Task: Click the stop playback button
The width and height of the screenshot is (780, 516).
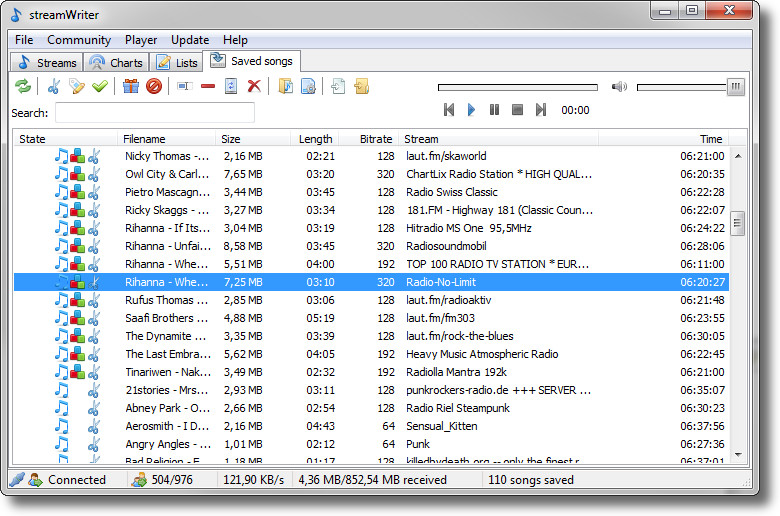Action: [517, 109]
